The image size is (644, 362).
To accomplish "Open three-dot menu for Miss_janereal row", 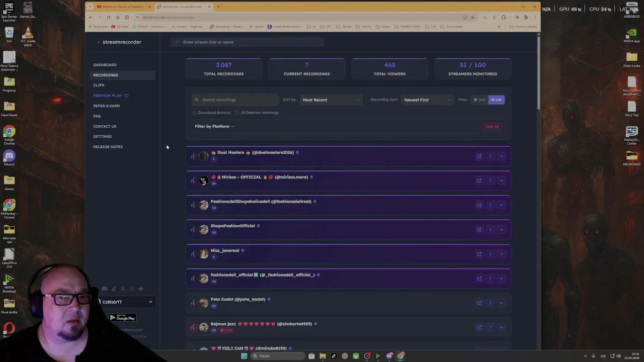I will point(490,254).
